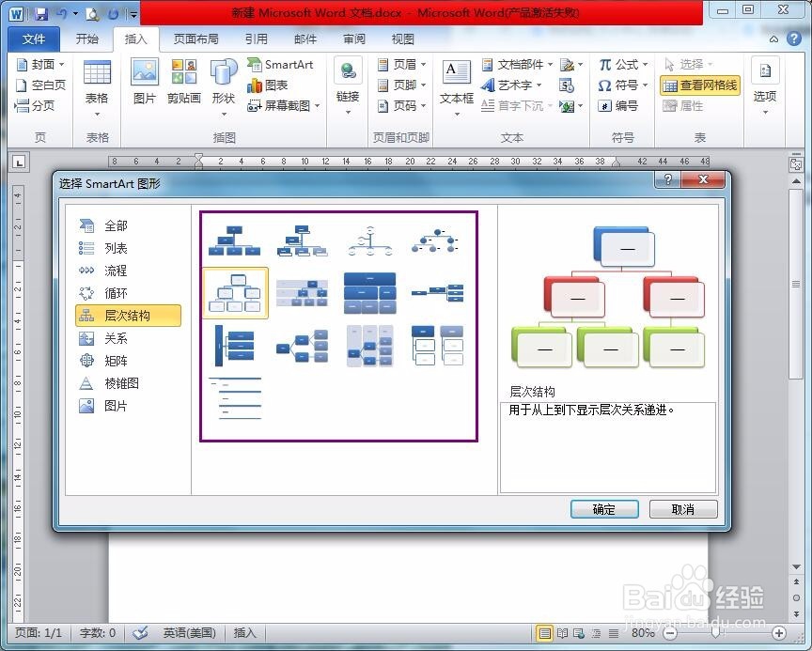Switch to print layout view in status bar
Image resolution: width=812 pixels, height=651 pixels.
pos(544,633)
